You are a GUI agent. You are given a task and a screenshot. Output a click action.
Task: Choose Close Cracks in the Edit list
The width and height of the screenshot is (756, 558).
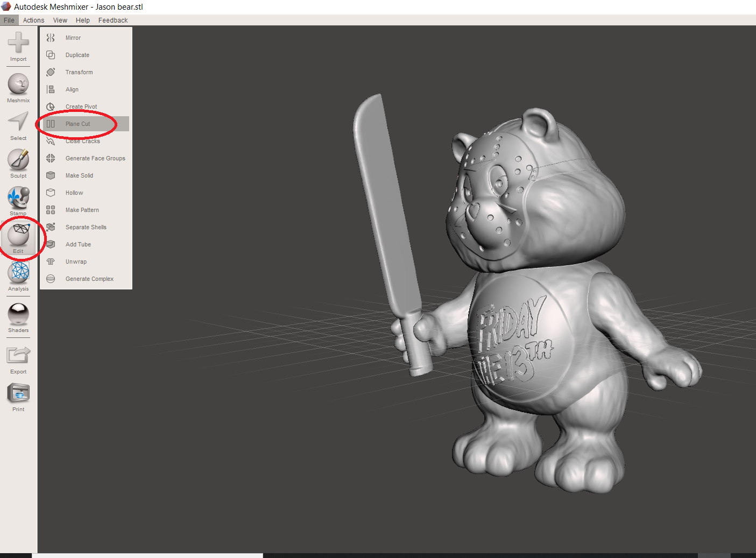86,141
